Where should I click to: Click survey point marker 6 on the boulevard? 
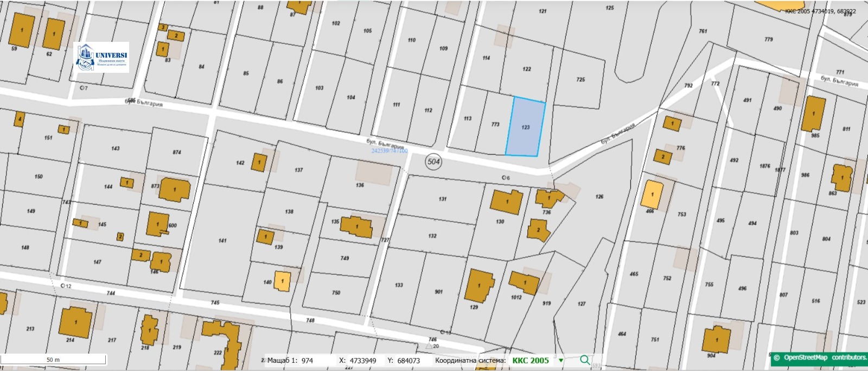(504, 178)
